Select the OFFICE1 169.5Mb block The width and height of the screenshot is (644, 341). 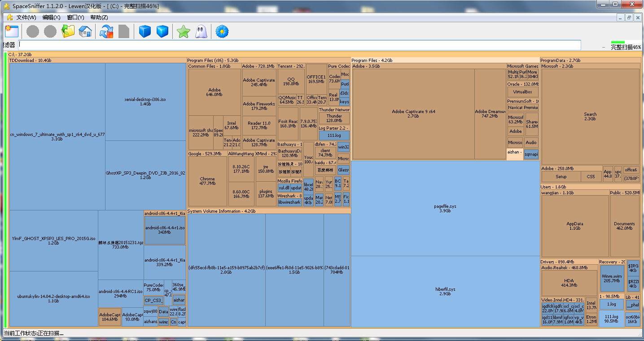[316, 79]
